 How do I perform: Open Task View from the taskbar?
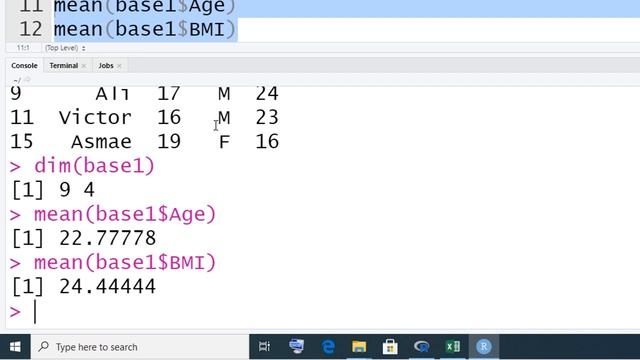tap(264, 347)
